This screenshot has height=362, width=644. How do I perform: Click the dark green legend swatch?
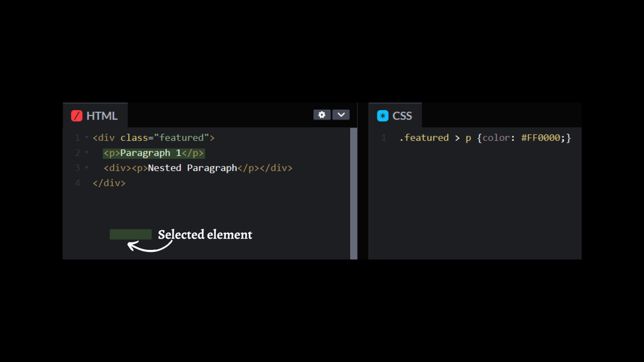130,234
